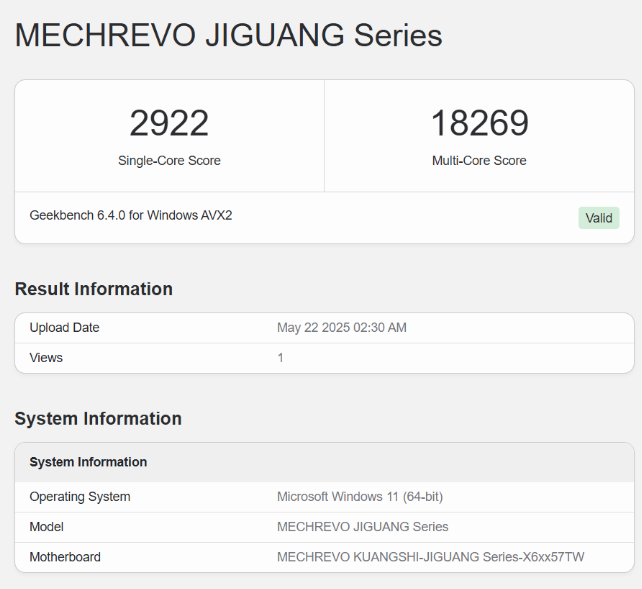Select the Operating System row label
This screenshot has width=642, height=589.
point(80,497)
